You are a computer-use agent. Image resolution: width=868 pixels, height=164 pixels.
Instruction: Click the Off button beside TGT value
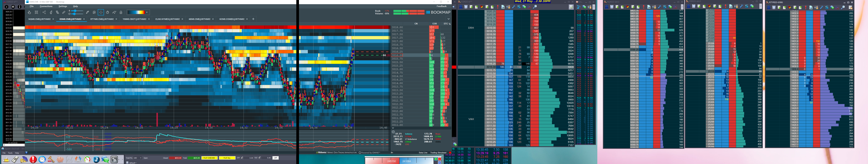[x=275, y=158]
